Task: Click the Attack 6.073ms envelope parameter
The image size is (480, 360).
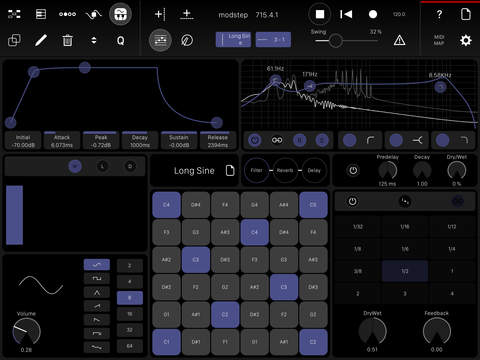Action: tap(62, 141)
